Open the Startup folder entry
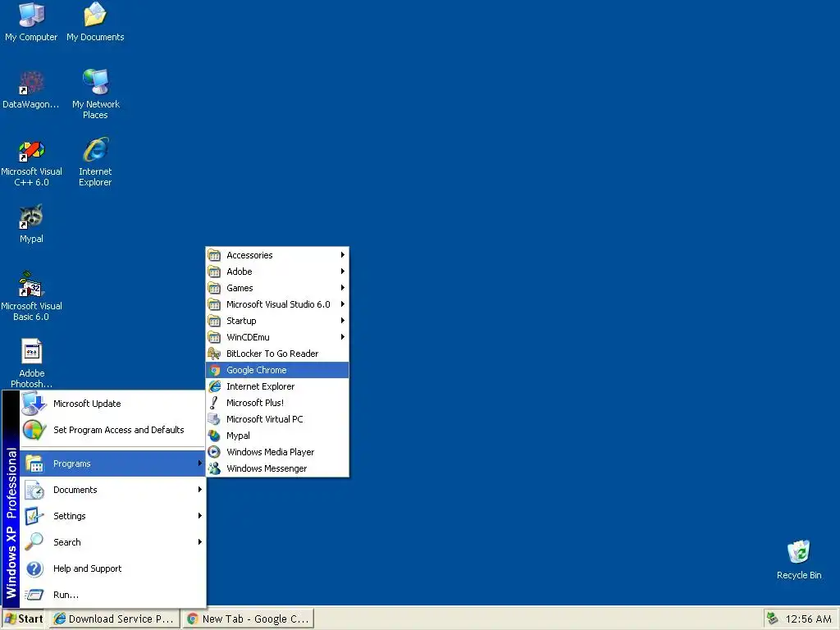Viewport: 840px width, 630px height. tap(277, 321)
